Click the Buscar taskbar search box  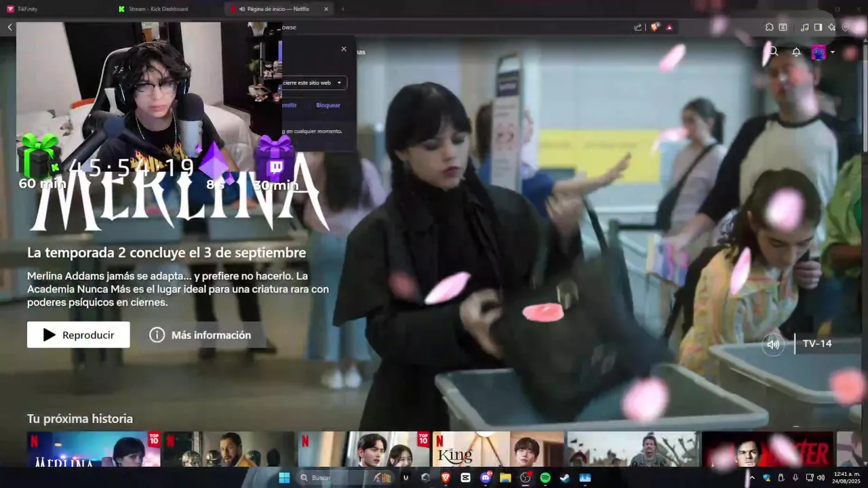point(344,478)
